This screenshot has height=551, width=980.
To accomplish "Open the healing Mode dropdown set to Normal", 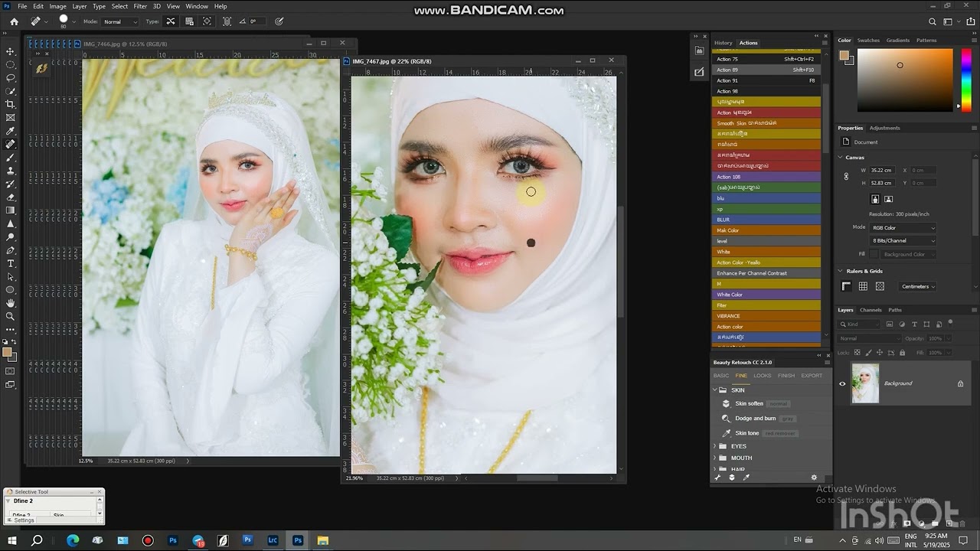I will tap(120, 21).
